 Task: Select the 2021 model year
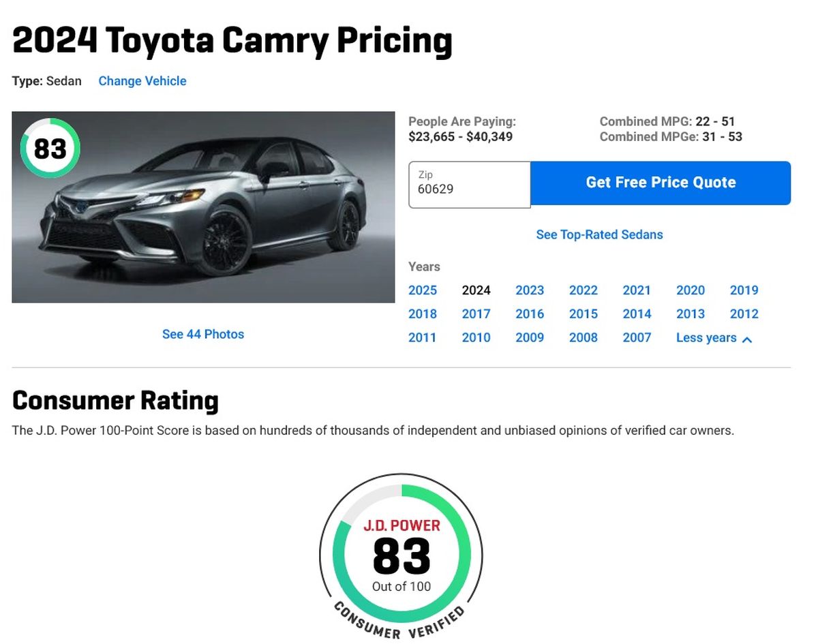click(636, 290)
